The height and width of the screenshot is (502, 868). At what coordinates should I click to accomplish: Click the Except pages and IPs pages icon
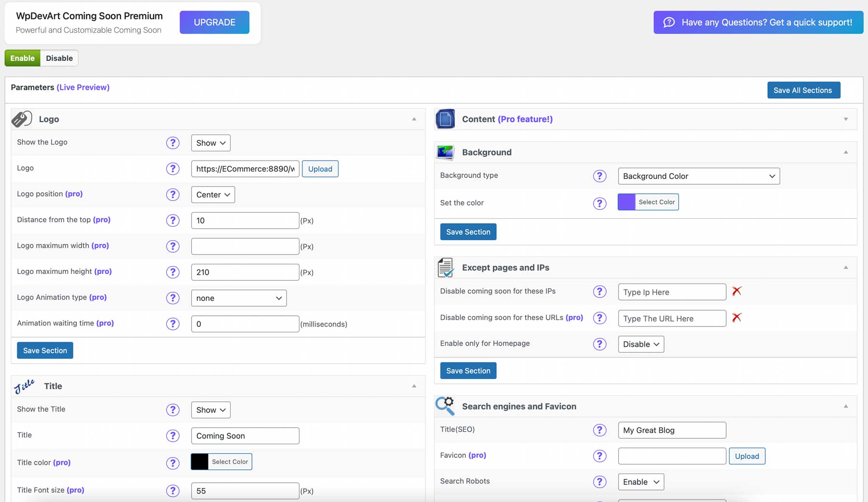pos(445,268)
